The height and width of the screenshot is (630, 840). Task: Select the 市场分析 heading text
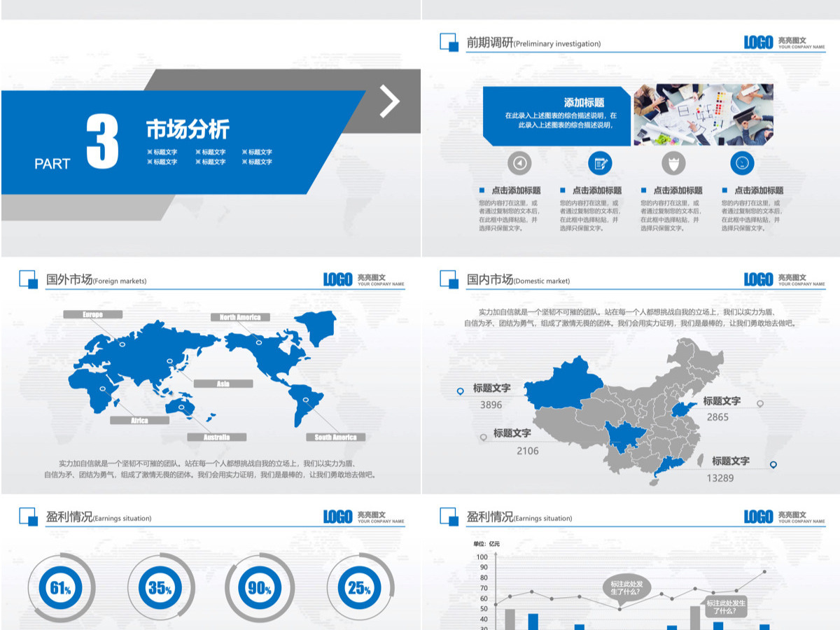pos(188,129)
